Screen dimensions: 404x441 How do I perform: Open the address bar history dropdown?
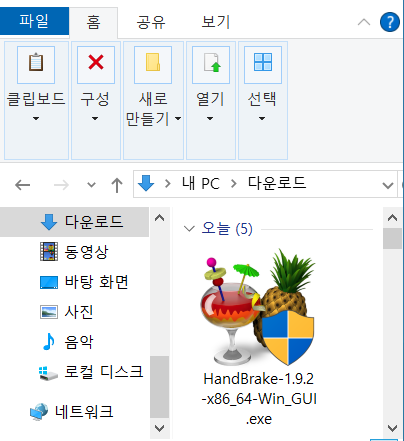(388, 185)
